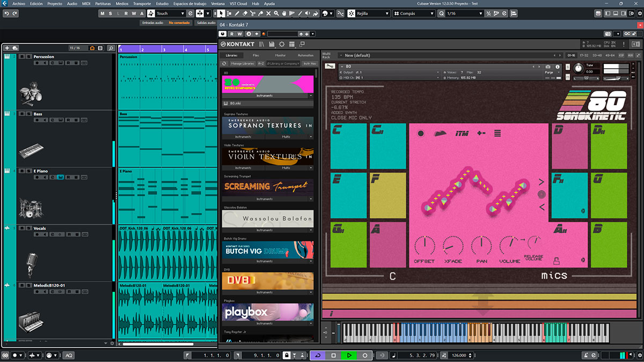
Task: Click the spiral icon on pink panel
Action: coord(541,194)
